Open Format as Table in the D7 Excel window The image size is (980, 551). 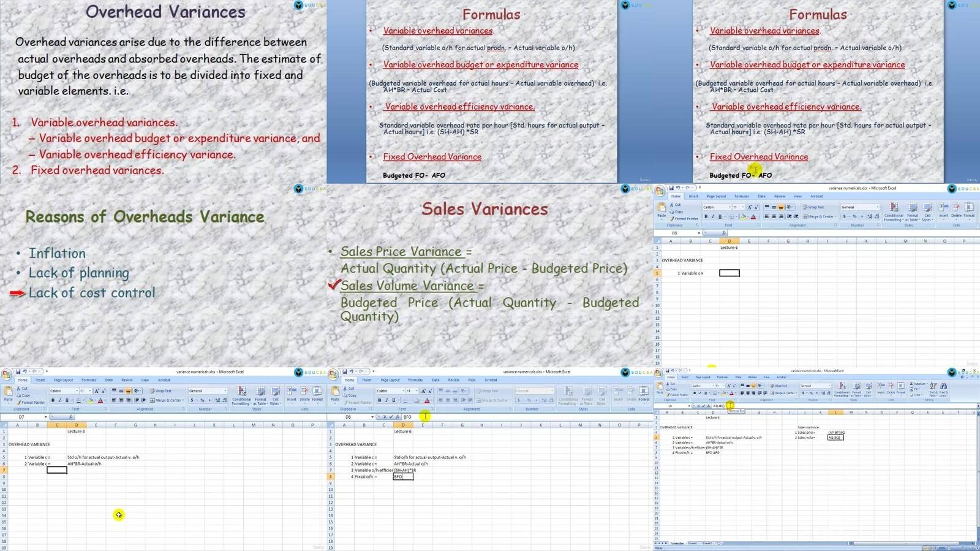point(260,395)
